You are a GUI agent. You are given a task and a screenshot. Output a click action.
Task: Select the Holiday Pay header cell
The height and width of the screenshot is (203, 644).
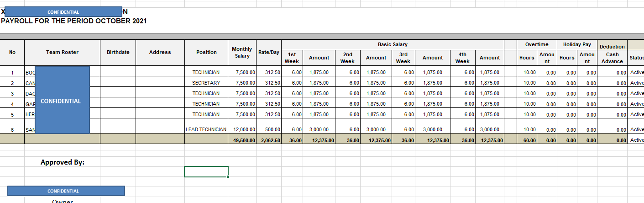pos(577,45)
